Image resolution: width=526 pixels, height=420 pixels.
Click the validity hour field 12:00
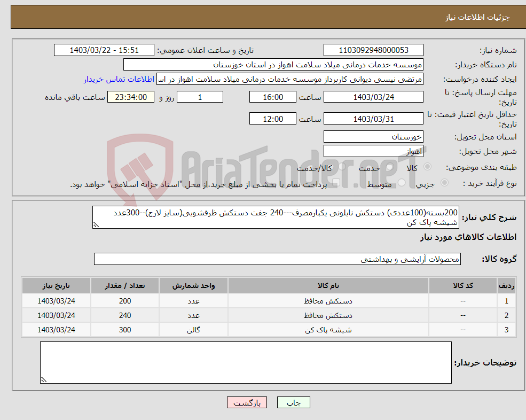pyautogui.click(x=273, y=119)
